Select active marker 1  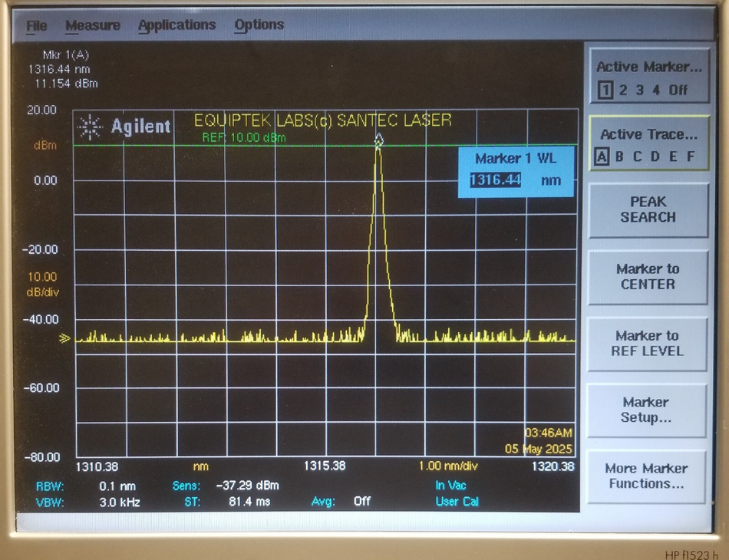(x=605, y=90)
